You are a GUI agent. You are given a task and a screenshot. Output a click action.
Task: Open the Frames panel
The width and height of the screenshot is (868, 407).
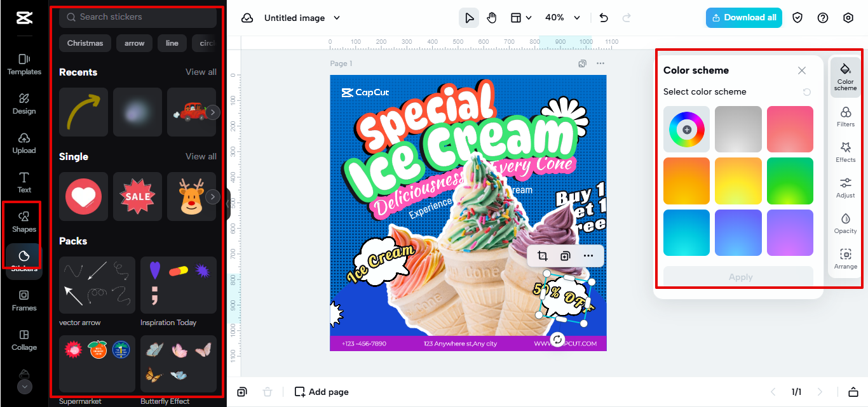(24, 302)
